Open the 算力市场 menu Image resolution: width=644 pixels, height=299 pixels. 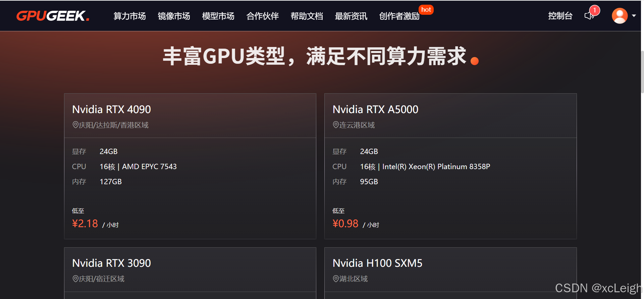(x=129, y=16)
